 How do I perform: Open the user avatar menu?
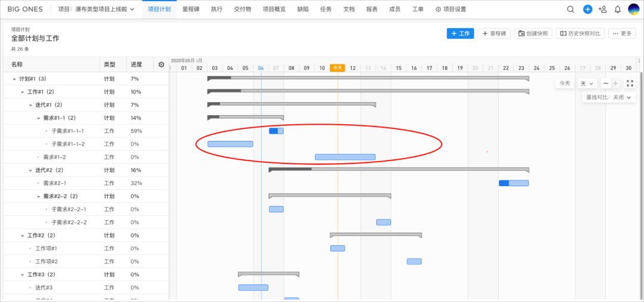point(633,10)
